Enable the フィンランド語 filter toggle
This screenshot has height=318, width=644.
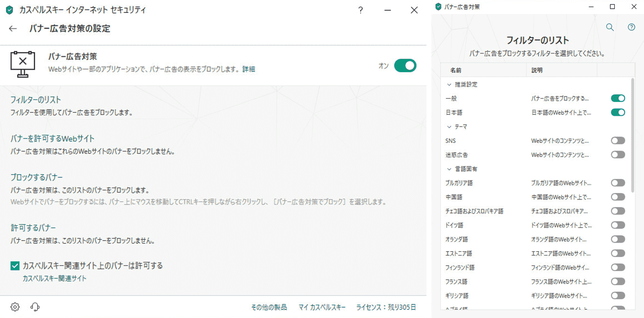pos(618,267)
